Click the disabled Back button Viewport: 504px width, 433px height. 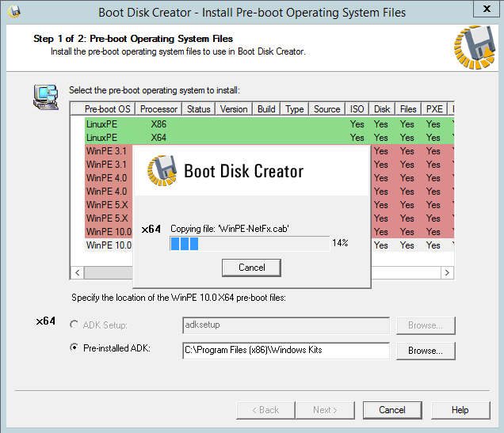coord(265,410)
